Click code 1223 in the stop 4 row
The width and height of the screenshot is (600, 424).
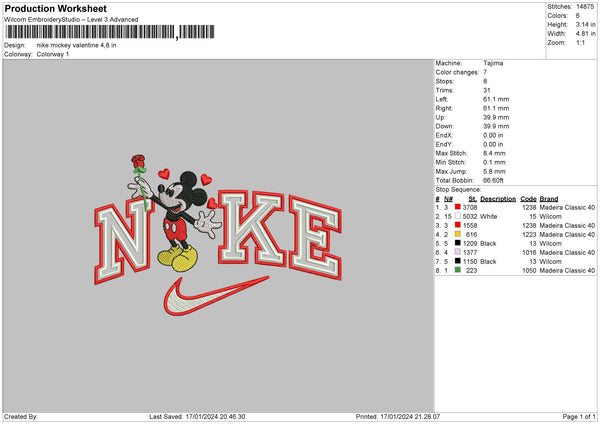point(529,235)
